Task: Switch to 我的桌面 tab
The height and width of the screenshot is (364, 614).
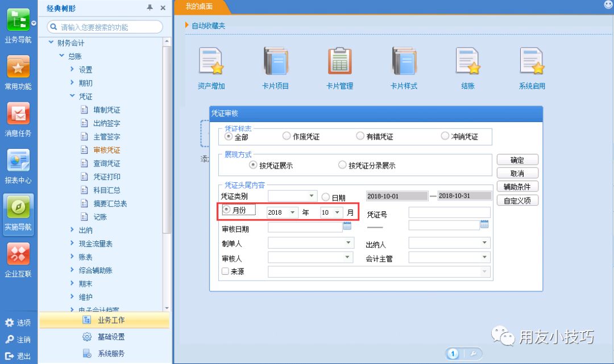Action: (200, 7)
